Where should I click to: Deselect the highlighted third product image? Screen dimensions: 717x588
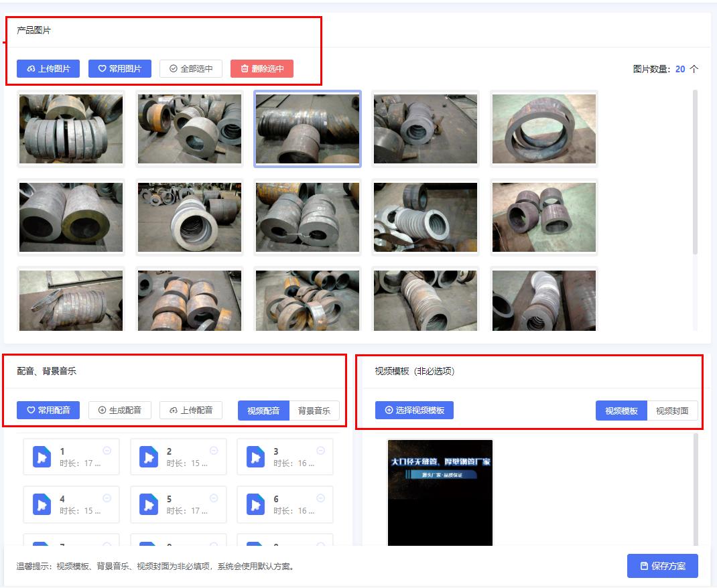click(306, 127)
